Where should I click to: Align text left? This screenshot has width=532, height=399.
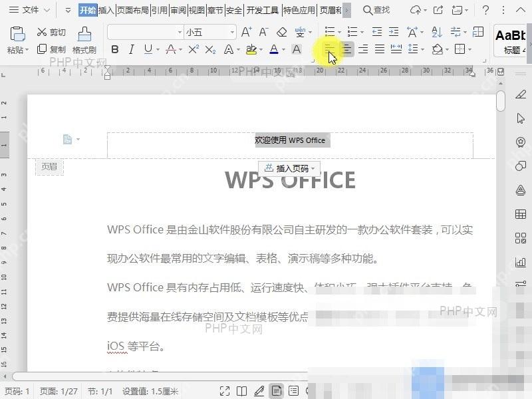[329, 49]
